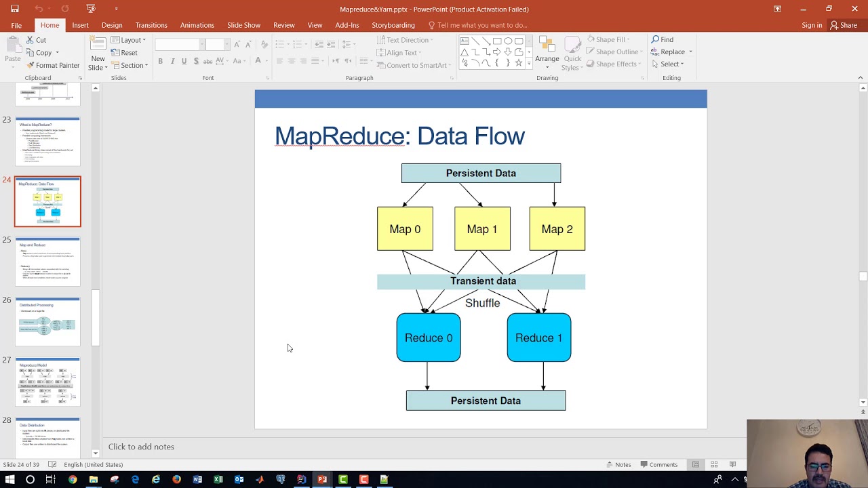Click spell check icon in status bar

(52, 464)
